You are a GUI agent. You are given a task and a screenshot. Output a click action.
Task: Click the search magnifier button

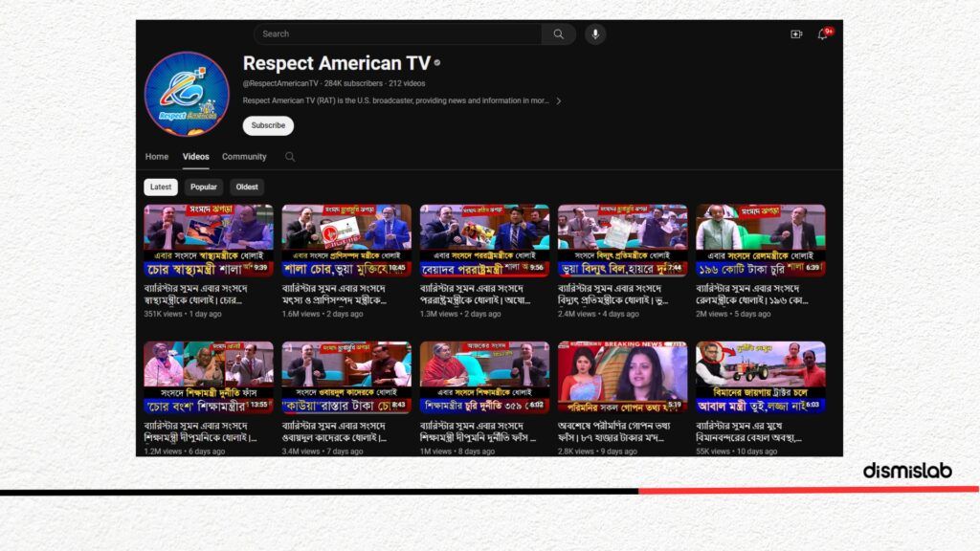(558, 34)
